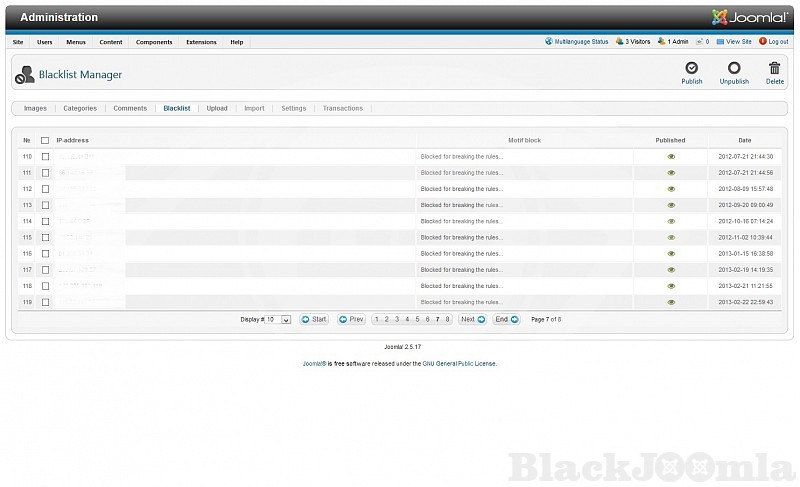Switch to the Categories tab
Screen dimensions: 800x487
80,108
